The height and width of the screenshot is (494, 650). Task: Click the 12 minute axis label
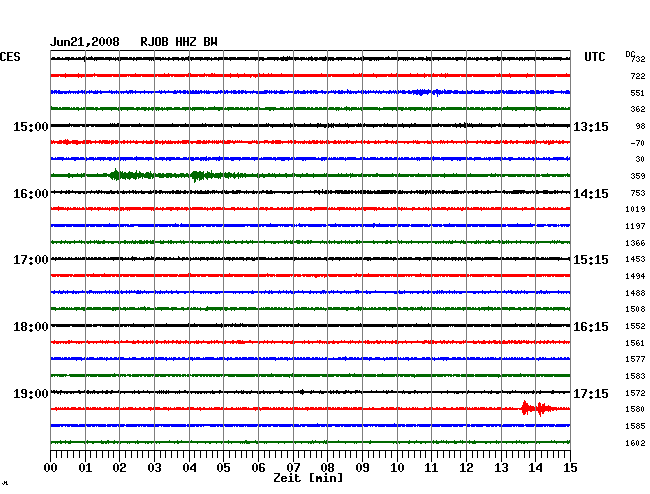tap(466, 467)
